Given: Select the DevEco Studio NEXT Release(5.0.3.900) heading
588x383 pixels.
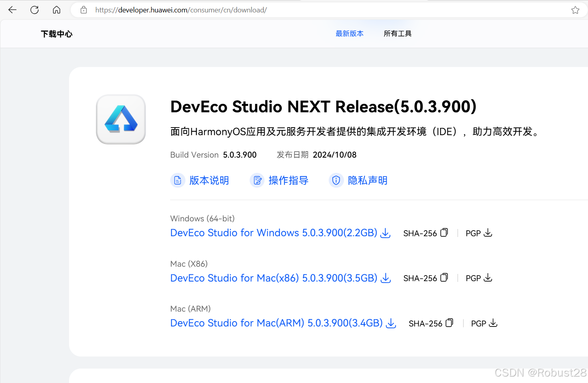Looking at the screenshot, I should 324,107.
